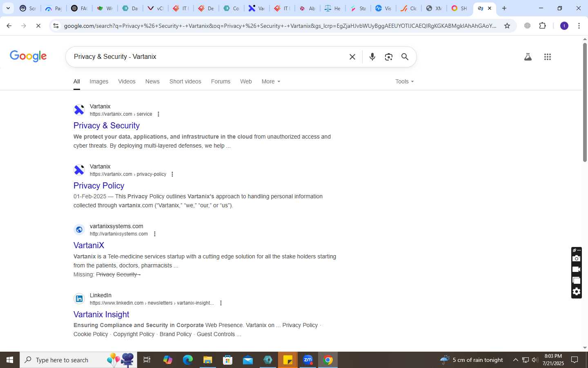Switch to the Videos tab
Screen dimensions: 588x368
pos(127,81)
